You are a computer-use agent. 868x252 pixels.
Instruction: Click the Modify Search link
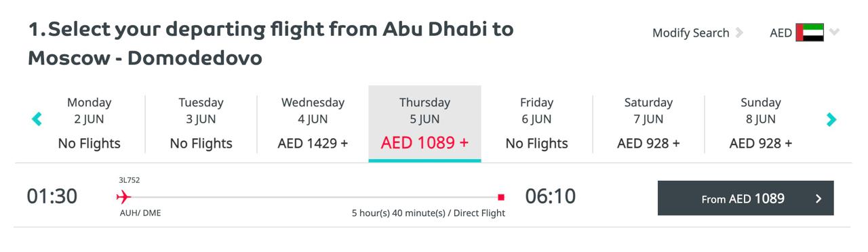(690, 33)
